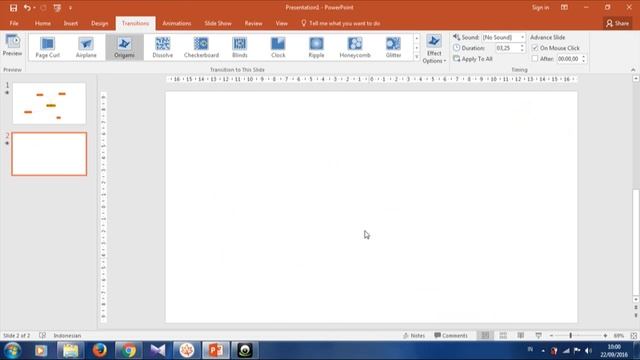Enable the After timing checkbox
This screenshot has height=360, width=640.
point(535,59)
